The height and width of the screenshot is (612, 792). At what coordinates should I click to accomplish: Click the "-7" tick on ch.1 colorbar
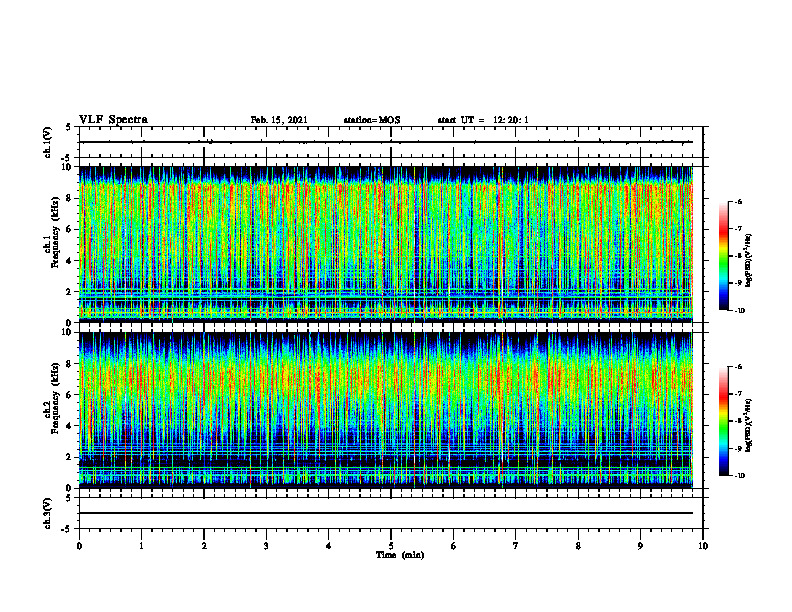tap(738, 229)
